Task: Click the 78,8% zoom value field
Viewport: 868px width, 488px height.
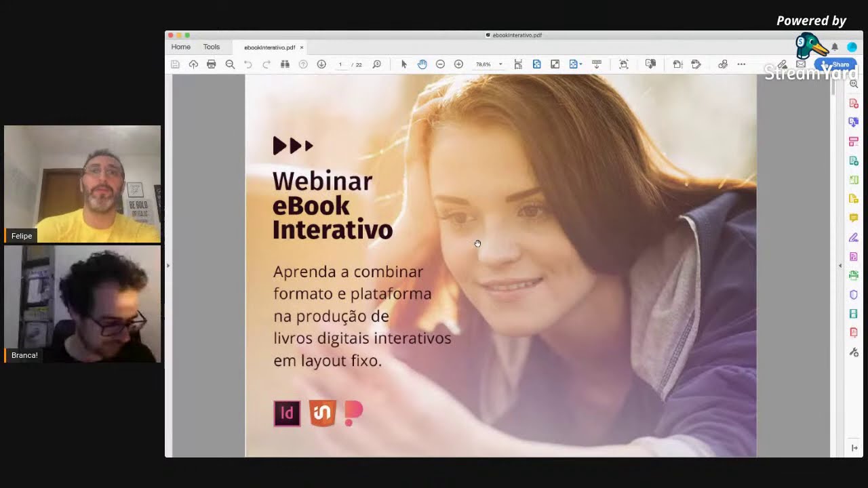Action: click(x=484, y=64)
